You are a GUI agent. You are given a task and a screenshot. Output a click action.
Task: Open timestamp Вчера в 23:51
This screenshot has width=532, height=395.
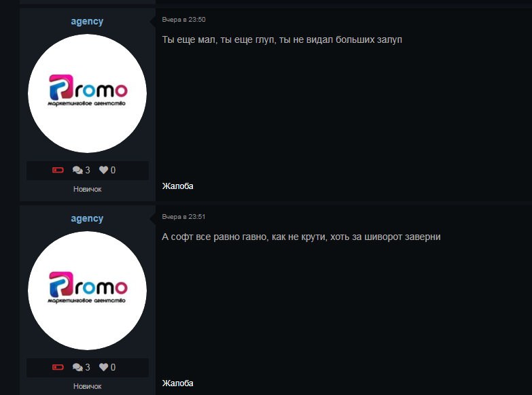point(183,217)
